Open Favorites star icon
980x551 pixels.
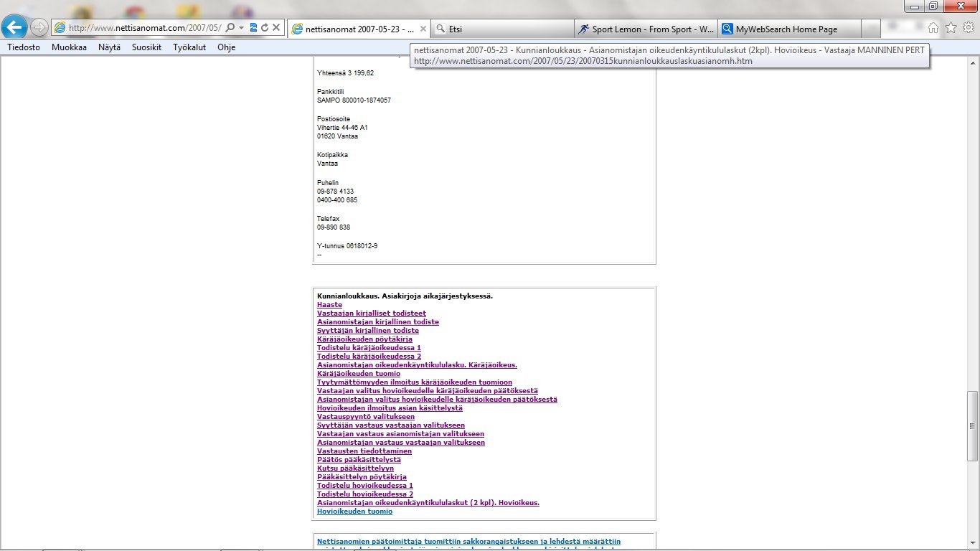click(x=951, y=28)
